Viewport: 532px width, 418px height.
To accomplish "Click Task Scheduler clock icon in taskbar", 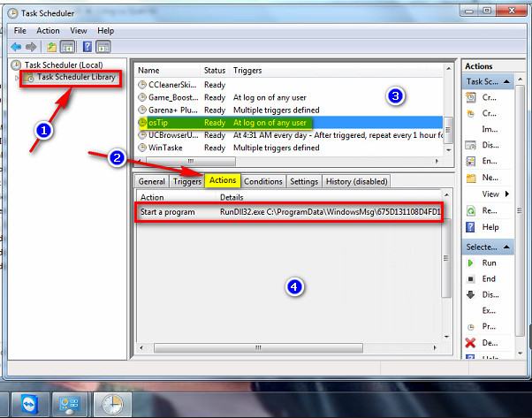I will click(112, 401).
